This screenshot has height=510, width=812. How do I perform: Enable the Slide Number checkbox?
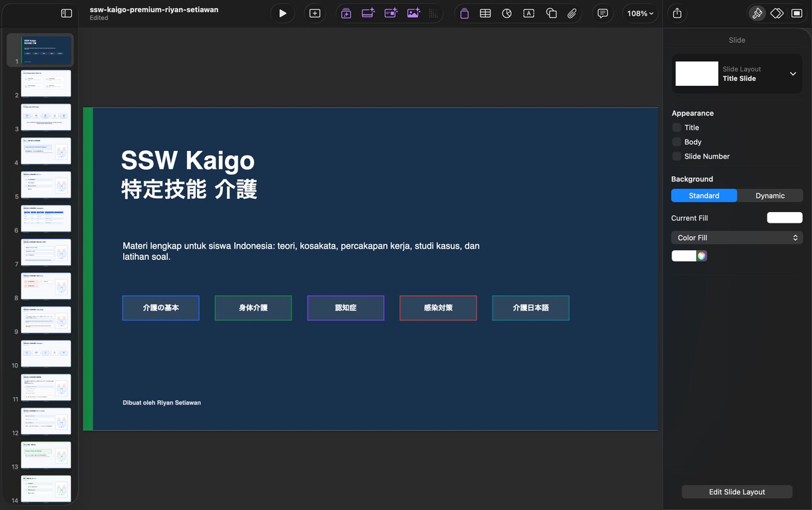(x=676, y=157)
